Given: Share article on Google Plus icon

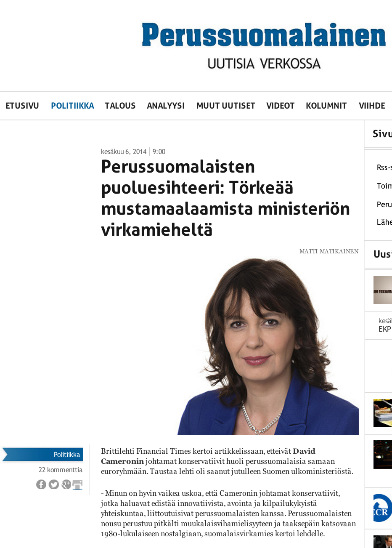Looking at the screenshot, I should (x=66, y=484).
